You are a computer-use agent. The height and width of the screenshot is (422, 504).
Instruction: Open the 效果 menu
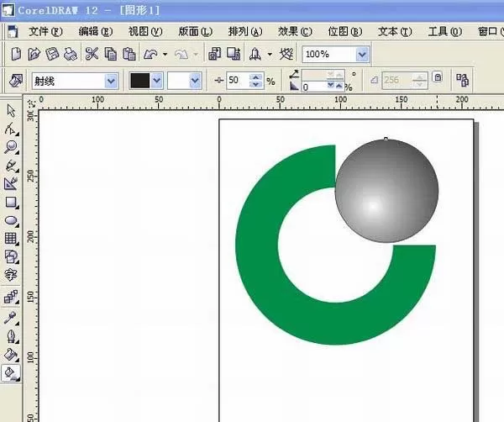295,31
